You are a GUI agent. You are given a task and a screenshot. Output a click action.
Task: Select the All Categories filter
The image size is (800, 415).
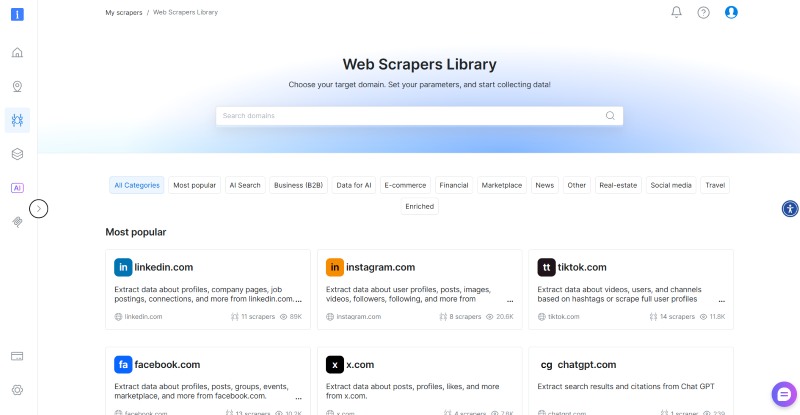point(137,185)
